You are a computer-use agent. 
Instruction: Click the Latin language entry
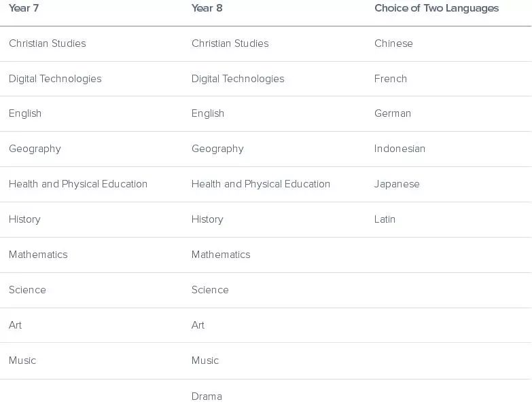pyautogui.click(x=385, y=219)
